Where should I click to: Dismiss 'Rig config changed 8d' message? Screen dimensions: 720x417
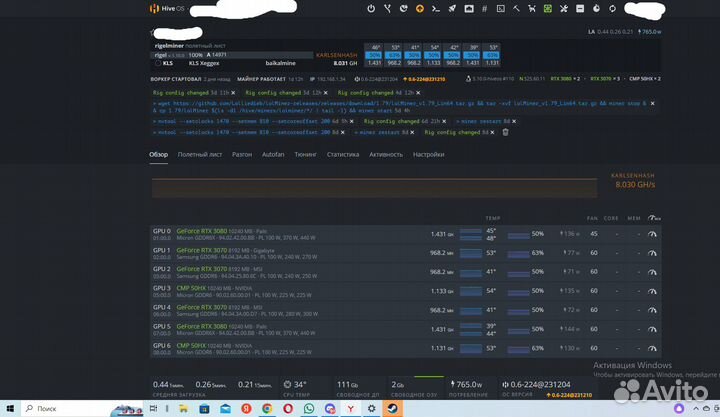(492, 132)
